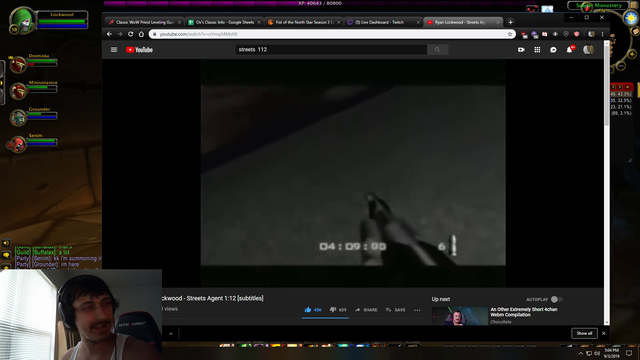The image size is (640, 360).
Task: Switch to Classic WoW Priest Leveling Guide tab
Action: [x=144, y=22]
